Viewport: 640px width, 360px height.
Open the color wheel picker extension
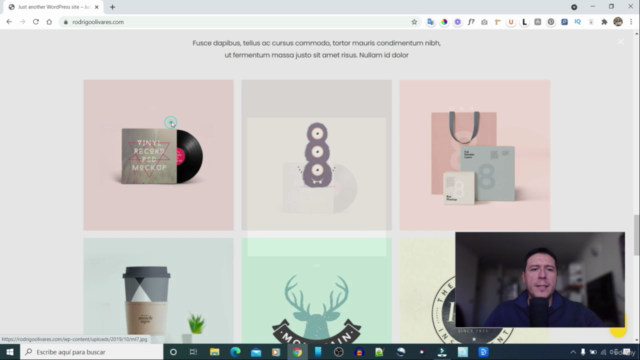coord(444,22)
